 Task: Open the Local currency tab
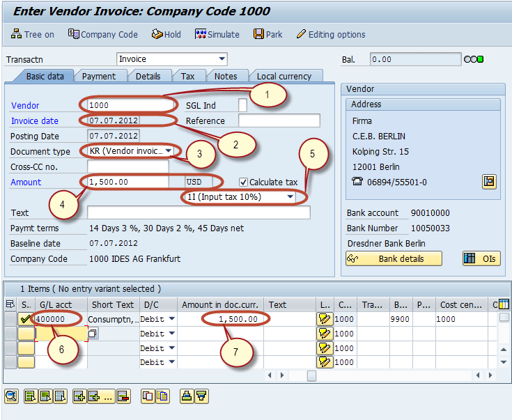(x=284, y=76)
